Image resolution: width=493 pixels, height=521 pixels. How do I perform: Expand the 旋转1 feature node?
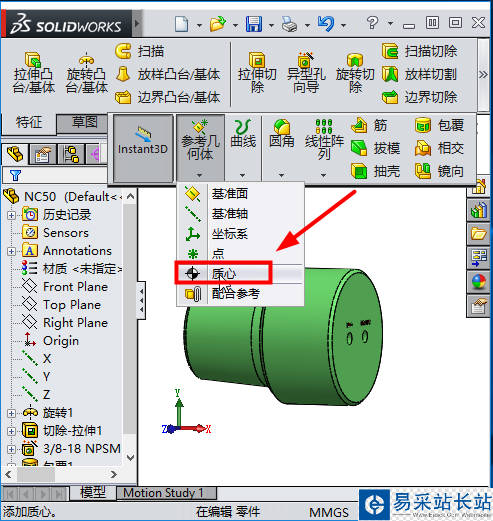coord(11,413)
